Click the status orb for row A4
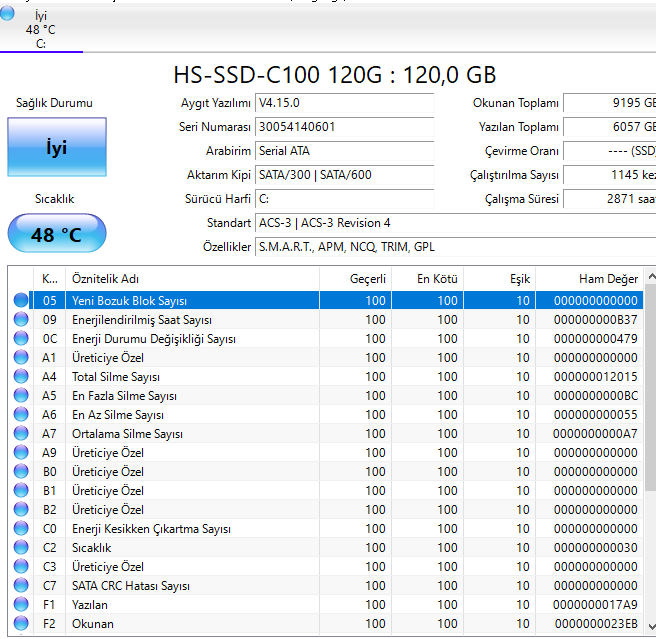Screen dimensions: 656x639 coord(21,377)
